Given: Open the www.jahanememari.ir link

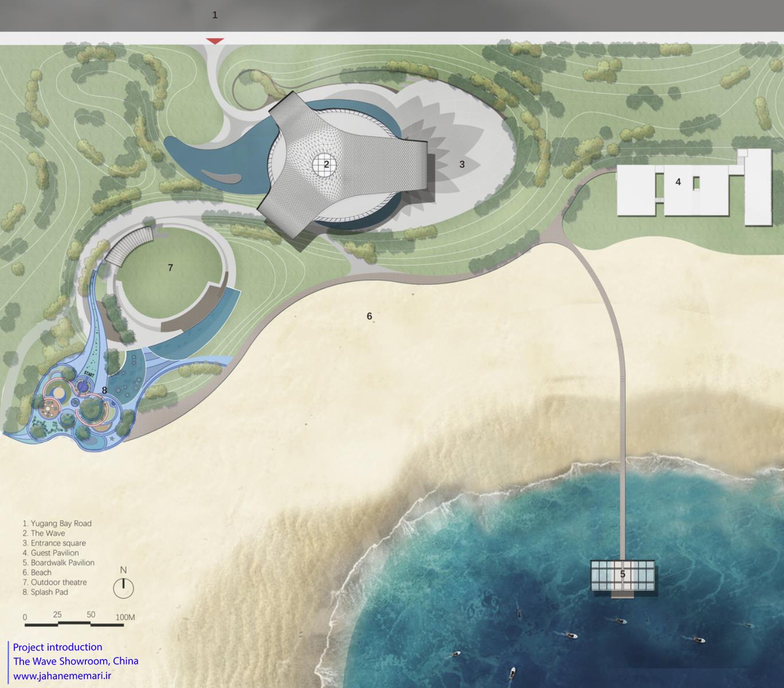Looking at the screenshot, I should coord(62,676).
